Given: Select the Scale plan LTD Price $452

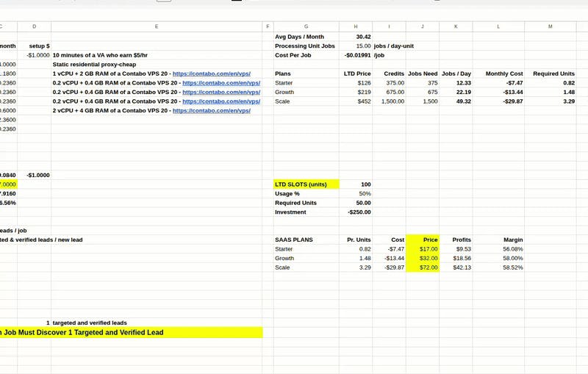Looking at the screenshot, I should [x=356, y=101].
